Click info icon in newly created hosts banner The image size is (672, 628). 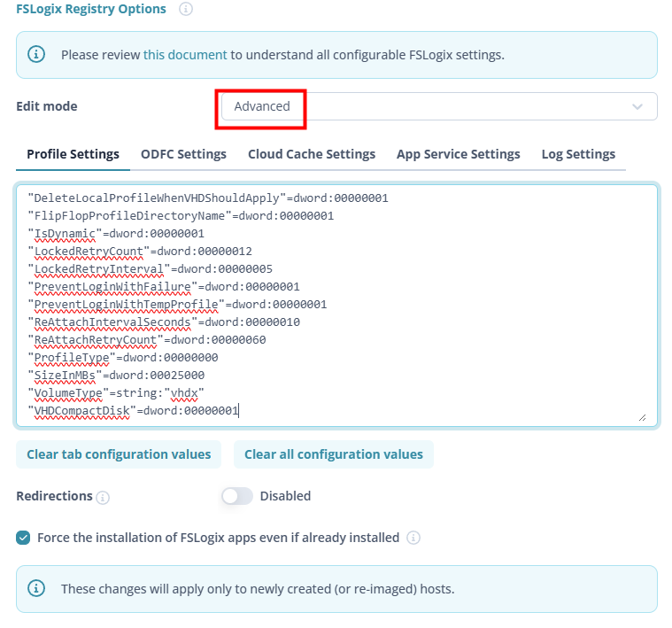pos(36,588)
